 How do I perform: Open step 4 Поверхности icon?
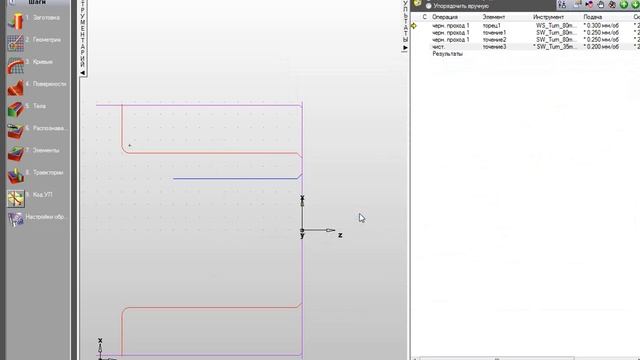tap(16, 87)
